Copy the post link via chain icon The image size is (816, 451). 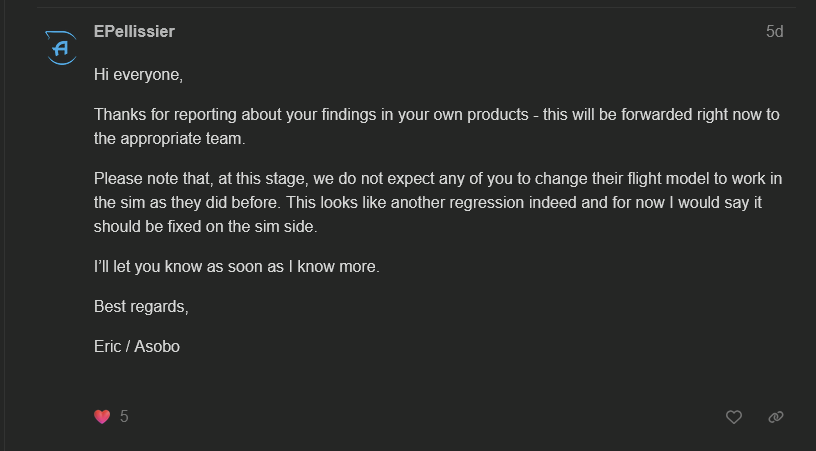776,417
